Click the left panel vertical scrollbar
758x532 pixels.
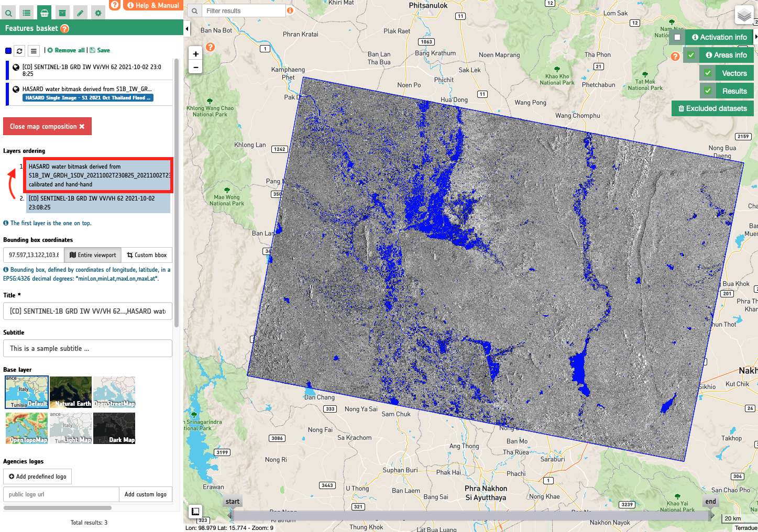pos(177,194)
